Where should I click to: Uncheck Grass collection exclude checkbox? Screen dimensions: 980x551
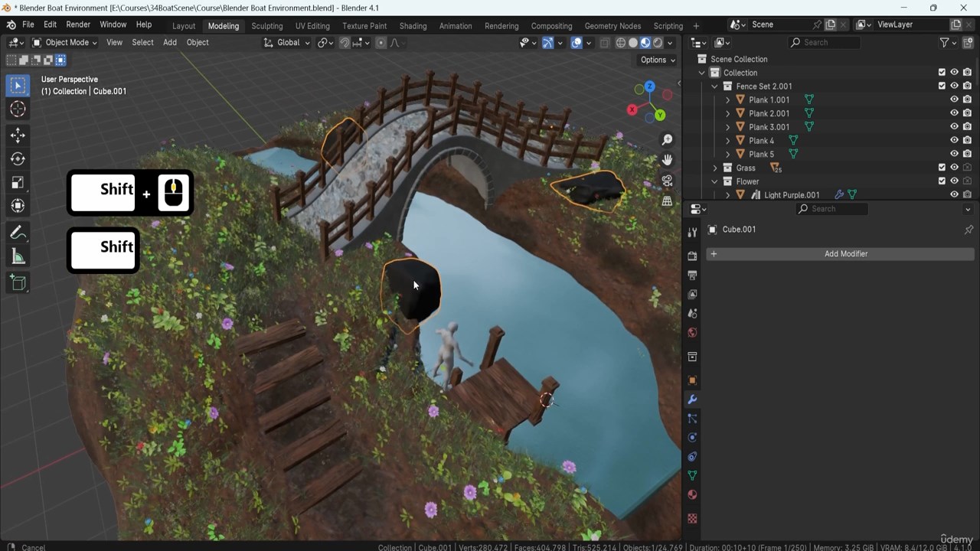coord(942,168)
